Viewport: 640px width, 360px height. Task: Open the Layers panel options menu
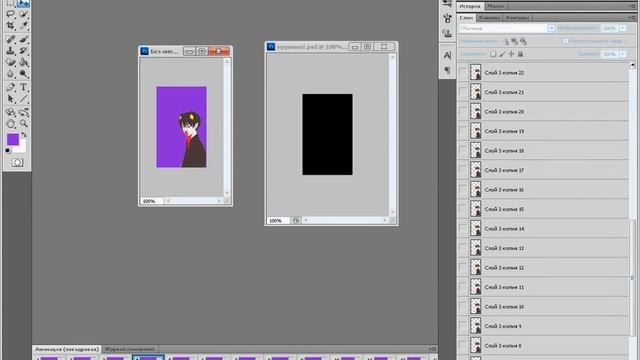click(633, 18)
